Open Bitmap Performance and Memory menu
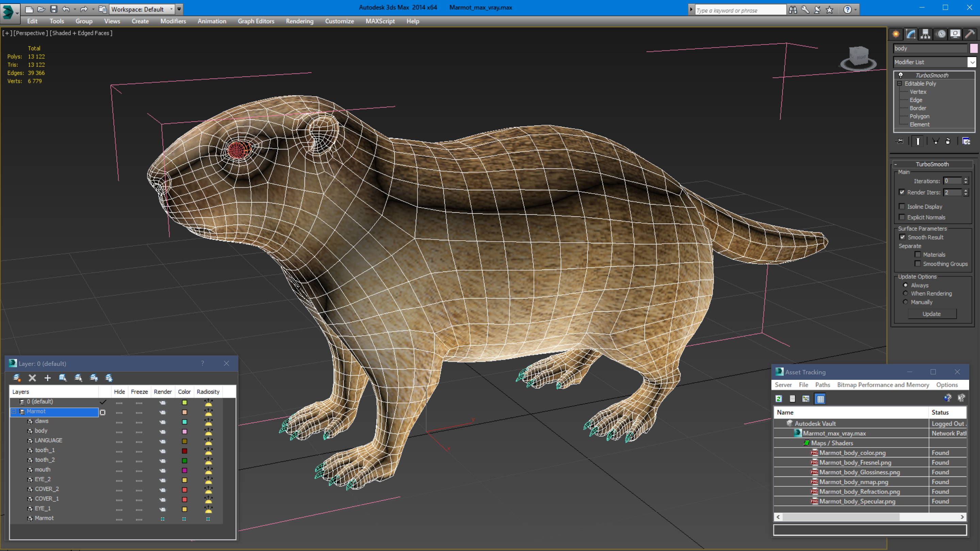Screen dimensions: 980x551 click(x=883, y=385)
